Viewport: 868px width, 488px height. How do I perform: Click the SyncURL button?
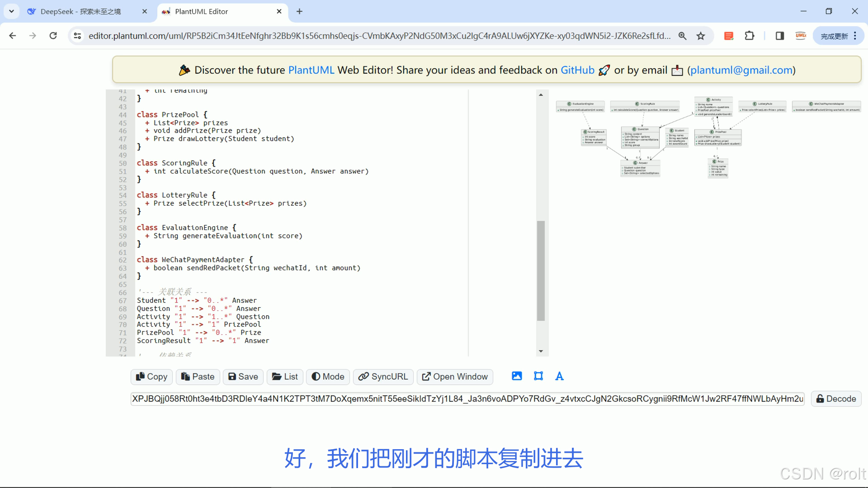[x=383, y=376]
